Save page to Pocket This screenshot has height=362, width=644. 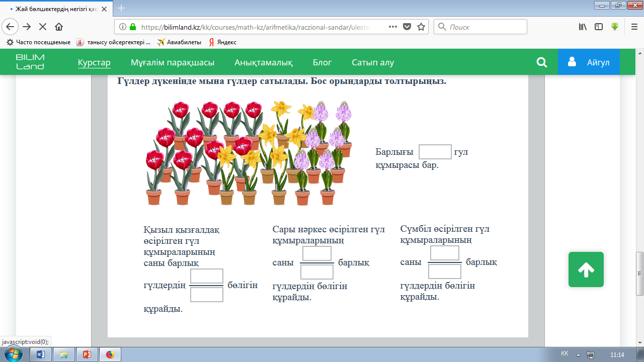(x=408, y=27)
